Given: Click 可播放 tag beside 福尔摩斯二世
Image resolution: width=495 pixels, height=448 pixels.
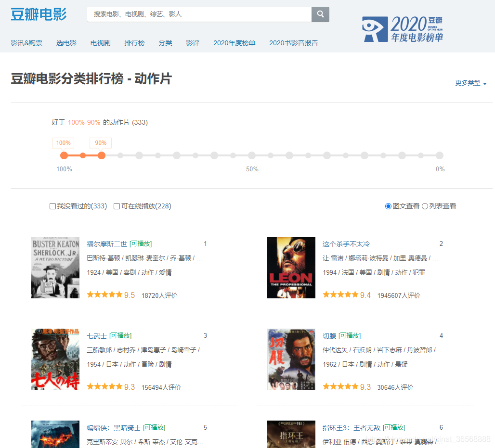Looking at the screenshot, I should click(x=141, y=244).
